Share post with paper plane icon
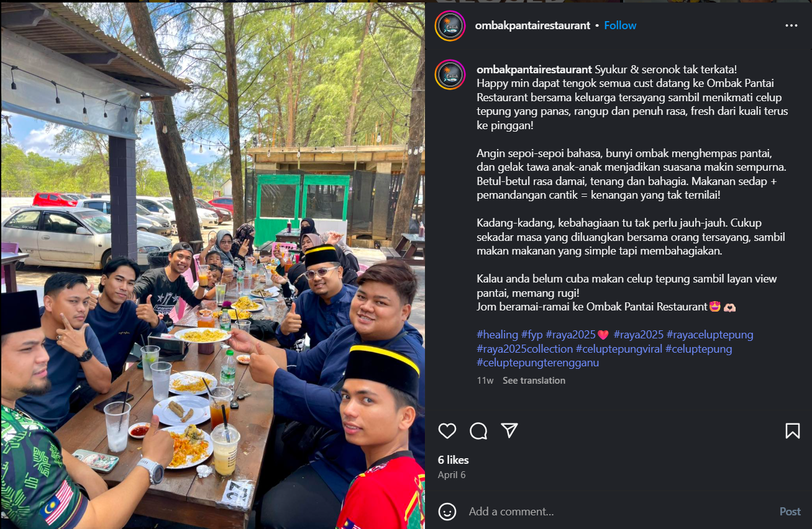 (x=509, y=430)
